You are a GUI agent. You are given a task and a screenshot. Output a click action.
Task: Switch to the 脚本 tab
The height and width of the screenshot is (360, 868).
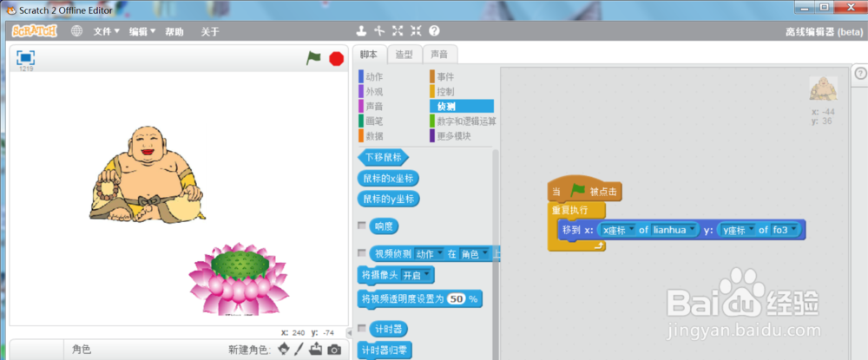[x=369, y=54]
